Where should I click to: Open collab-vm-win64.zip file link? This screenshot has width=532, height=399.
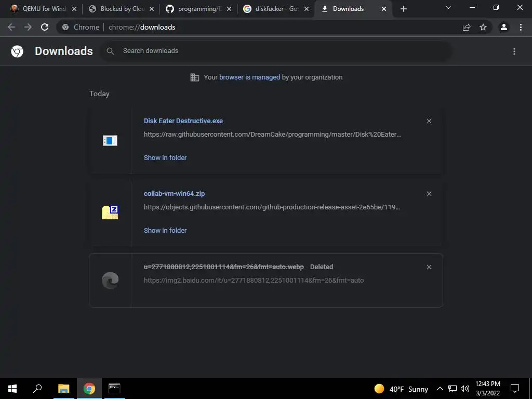[174, 193]
